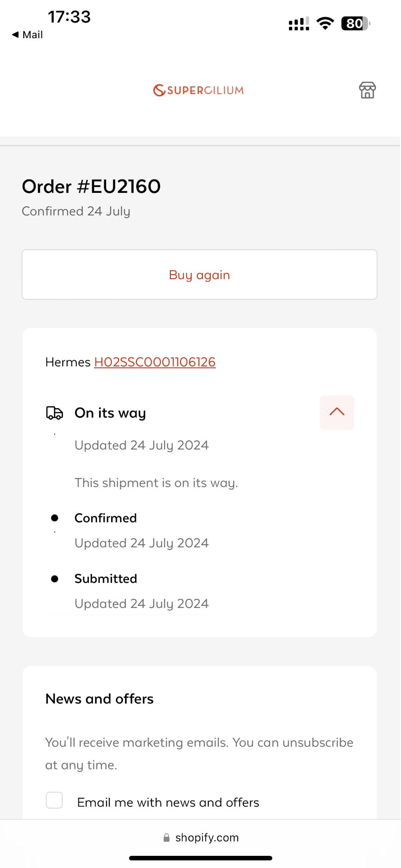This screenshot has width=401, height=868.
Task: Select the Confirmed status step
Action: [105, 518]
